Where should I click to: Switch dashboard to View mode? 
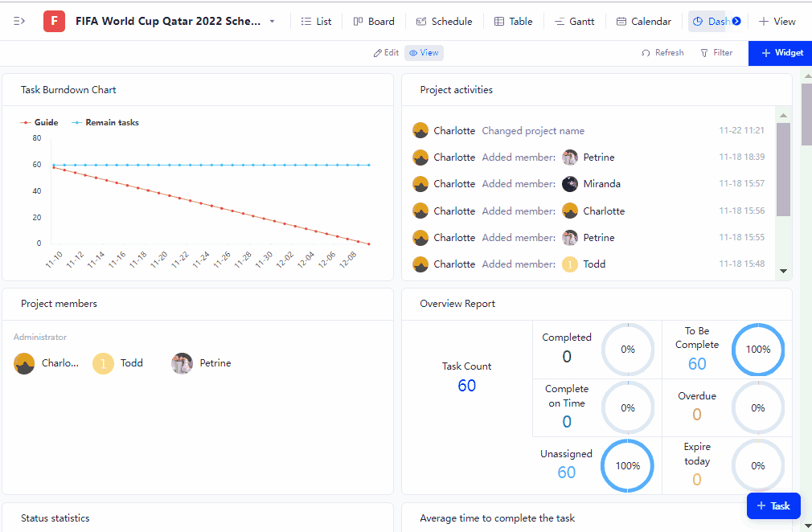pyautogui.click(x=424, y=53)
